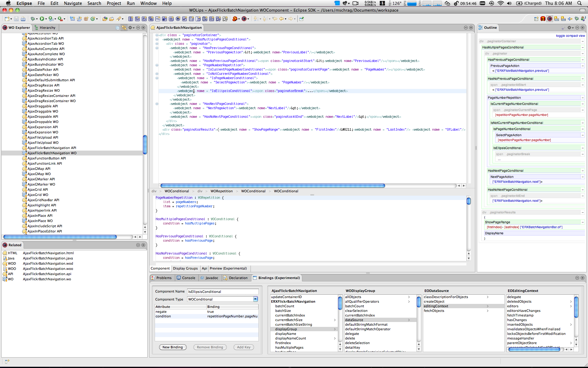Click the Spotlight magnifier in menu bar

coord(579,3)
